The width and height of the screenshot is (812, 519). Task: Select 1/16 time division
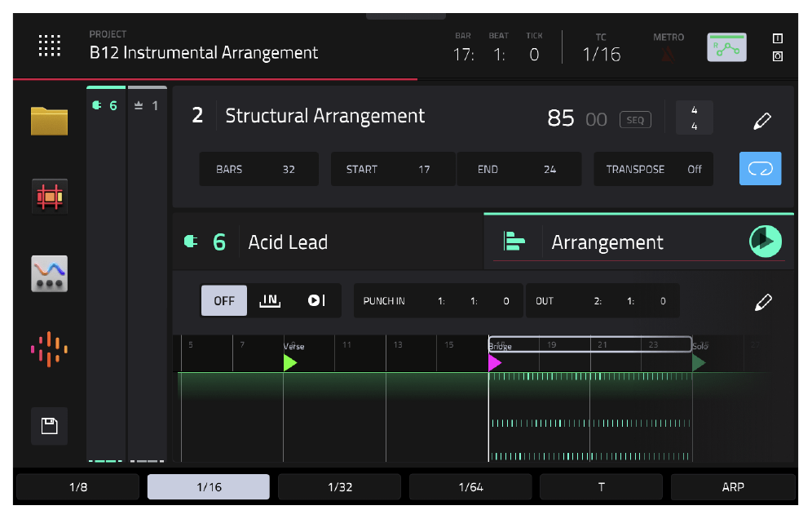click(209, 487)
